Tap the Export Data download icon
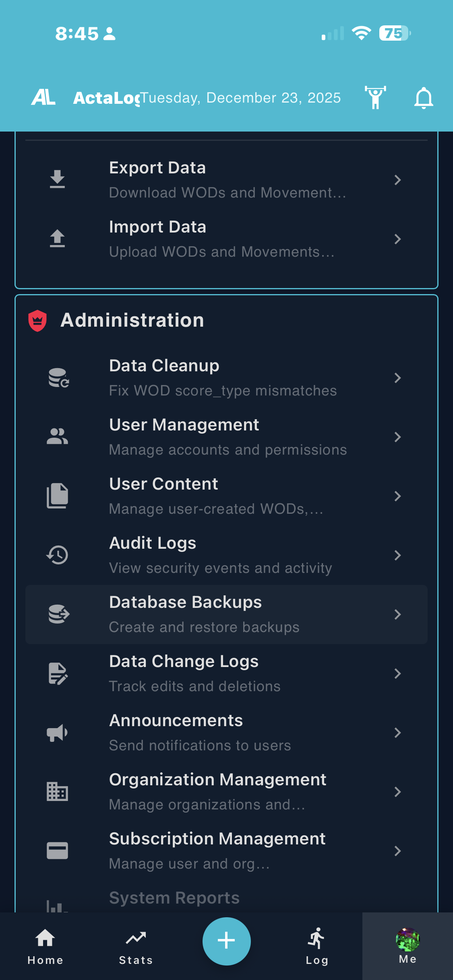 point(57,179)
